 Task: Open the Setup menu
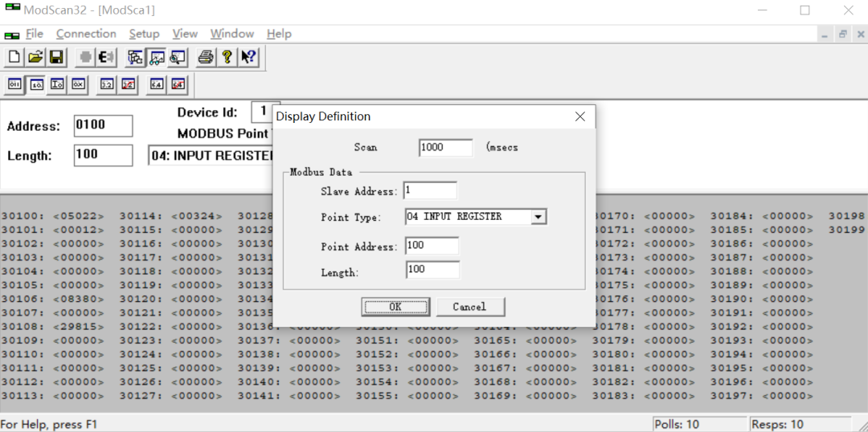click(x=144, y=34)
